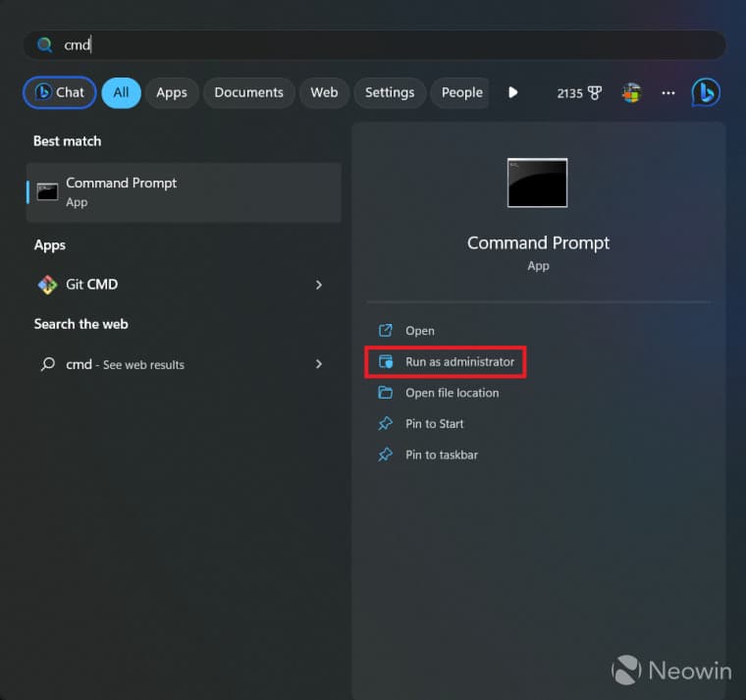Image resolution: width=746 pixels, height=700 pixels.
Task: Click the Pin to taskbar pin icon
Action: (x=386, y=455)
